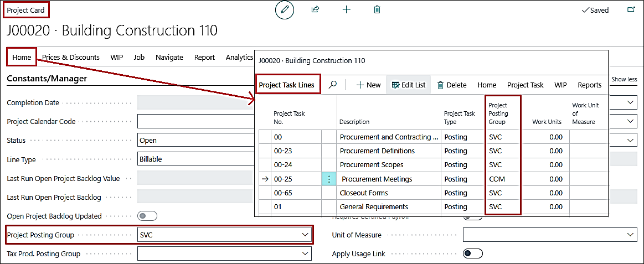Click Project Task No. column header

tap(289, 117)
